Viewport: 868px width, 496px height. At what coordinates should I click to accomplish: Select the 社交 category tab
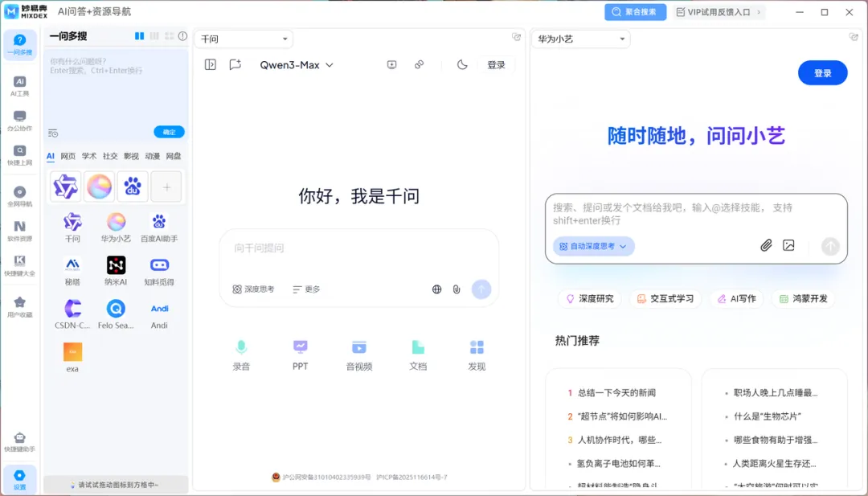110,156
